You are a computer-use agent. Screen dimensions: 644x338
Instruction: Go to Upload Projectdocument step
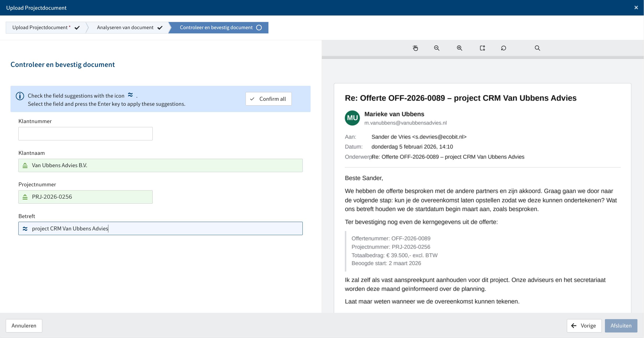pyautogui.click(x=46, y=28)
